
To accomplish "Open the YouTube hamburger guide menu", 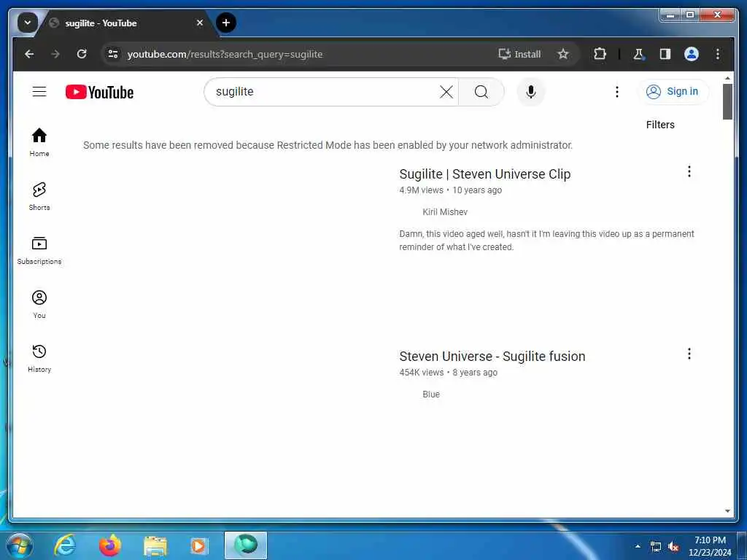I will (39, 91).
